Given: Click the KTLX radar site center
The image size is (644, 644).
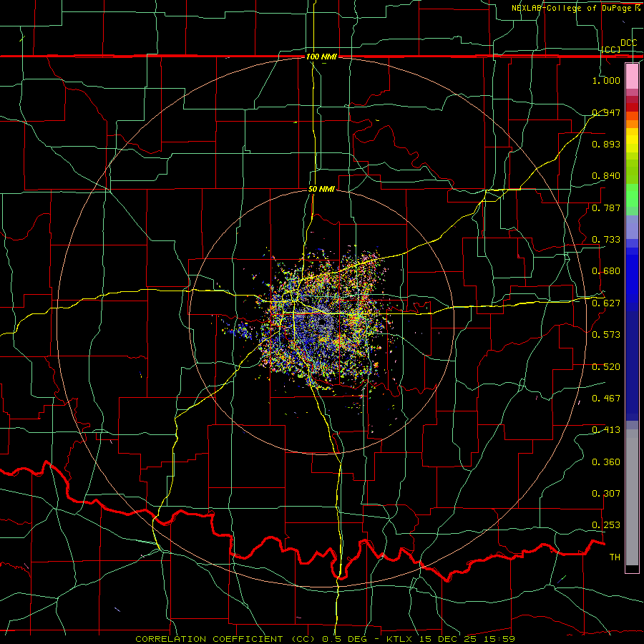Looking at the screenshot, I should coord(321,322).
